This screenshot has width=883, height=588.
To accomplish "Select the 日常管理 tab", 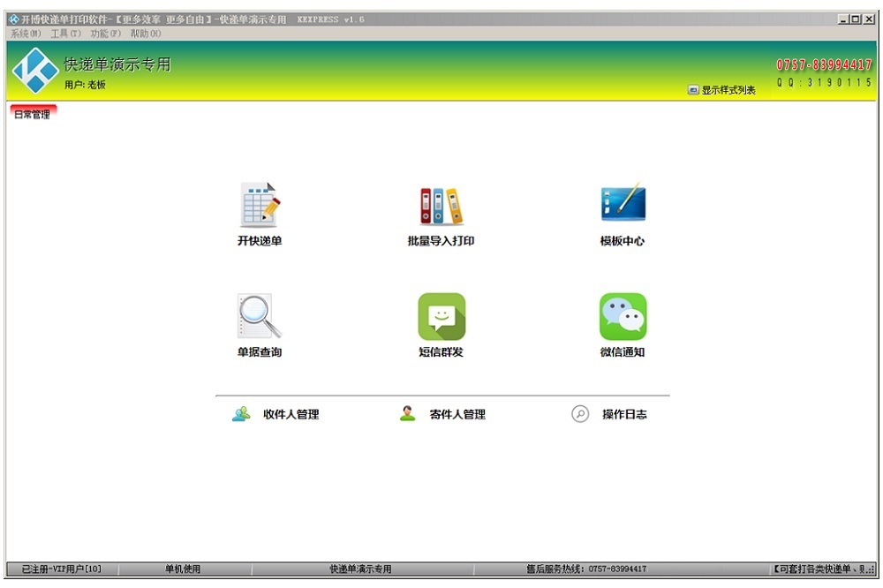I will click(33, 113).
